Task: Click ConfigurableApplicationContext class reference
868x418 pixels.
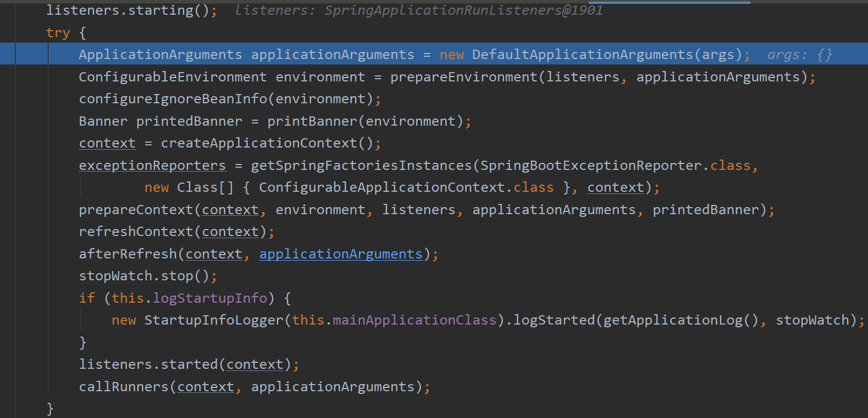Action: click(x=382, y=187)
